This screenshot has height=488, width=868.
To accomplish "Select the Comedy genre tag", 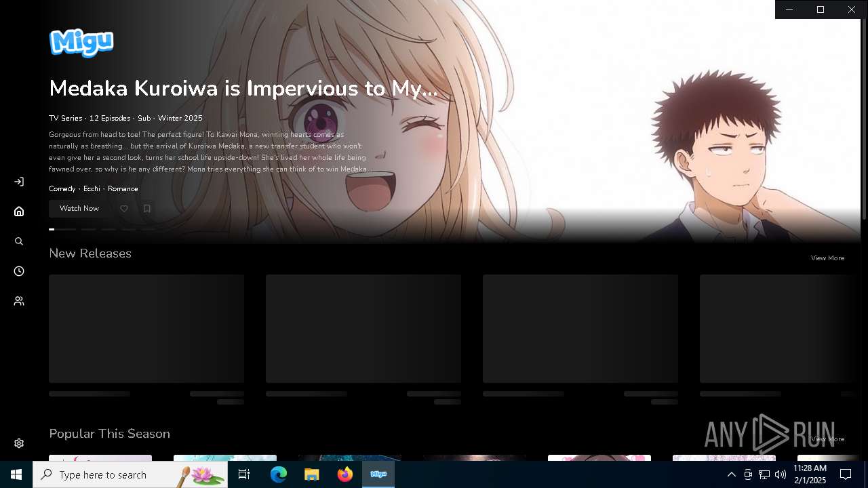I will [62, 189].
